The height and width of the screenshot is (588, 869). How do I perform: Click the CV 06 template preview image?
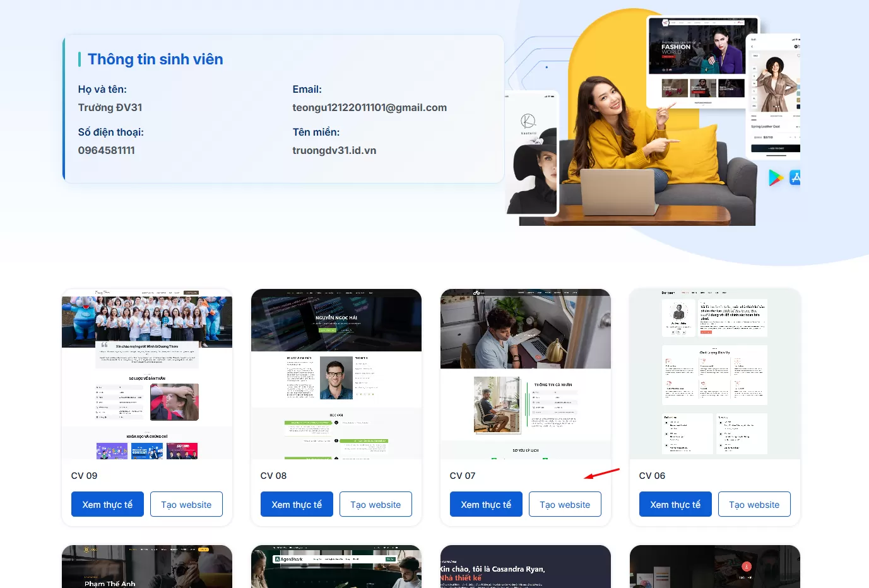point(715,373)
